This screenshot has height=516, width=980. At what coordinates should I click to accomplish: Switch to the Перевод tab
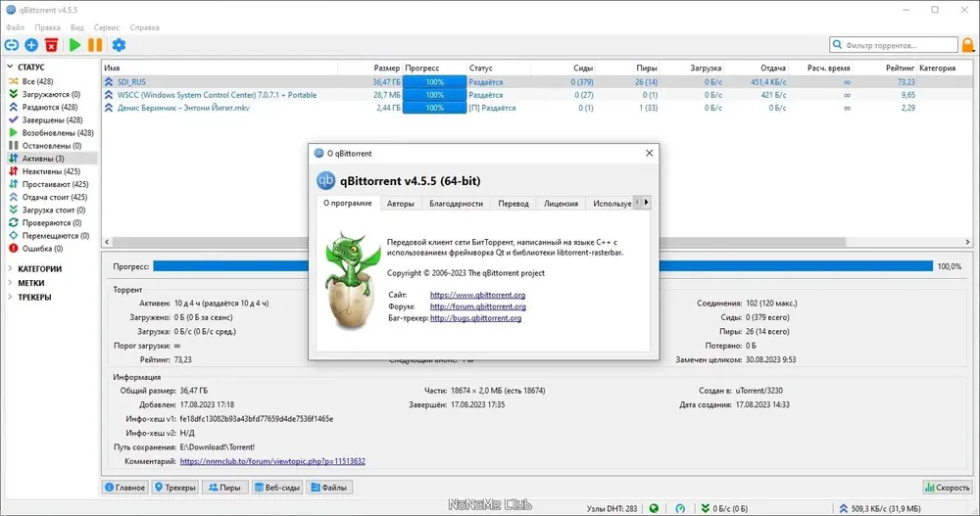pyautogui.click(x=514, y=203)
